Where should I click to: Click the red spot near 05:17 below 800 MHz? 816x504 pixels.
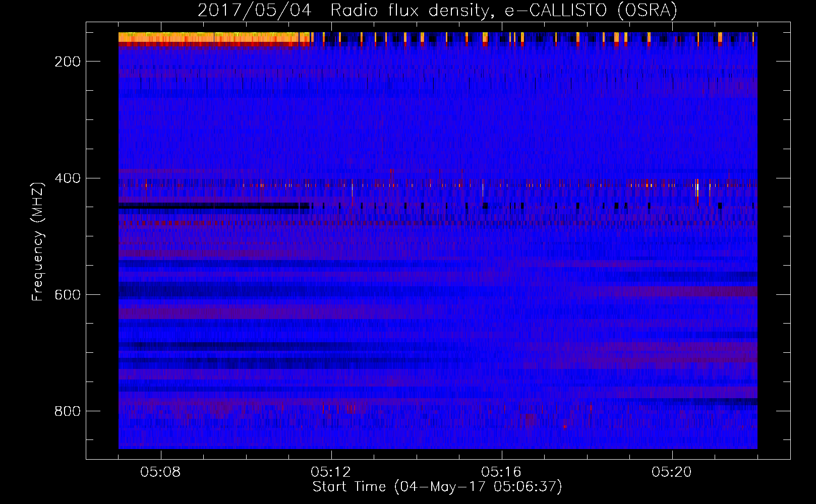(565, 427)
